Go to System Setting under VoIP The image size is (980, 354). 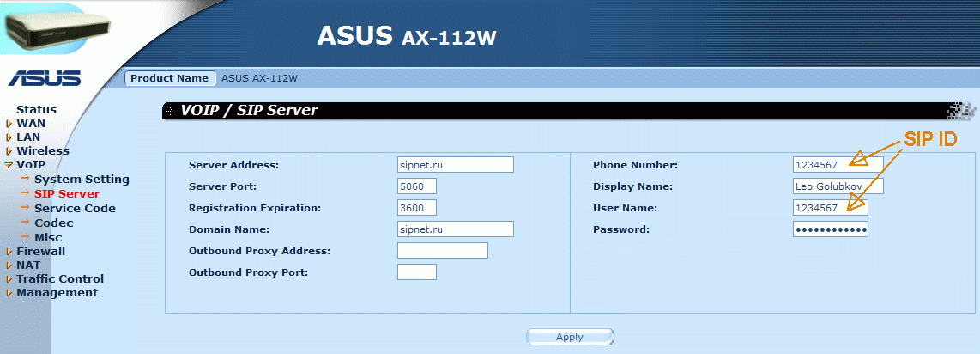[82, 180]
